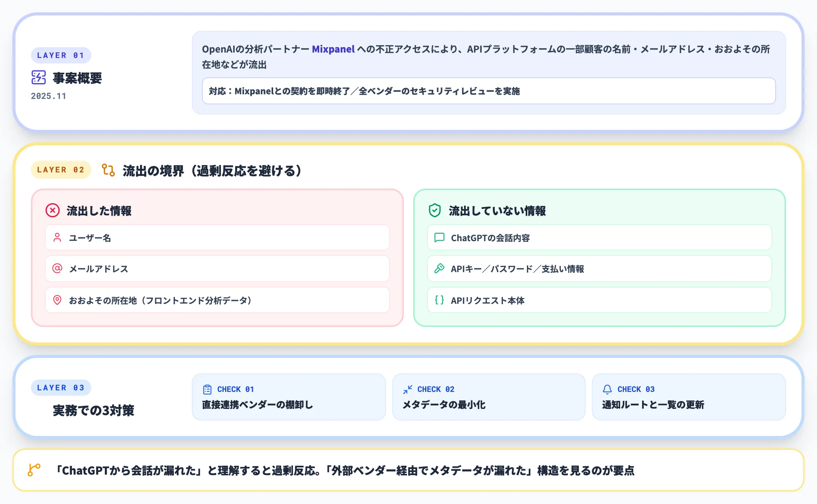The image size is (817, 504).
Task: Click the CHECK 02 label
Action: [x=436, y=389]
